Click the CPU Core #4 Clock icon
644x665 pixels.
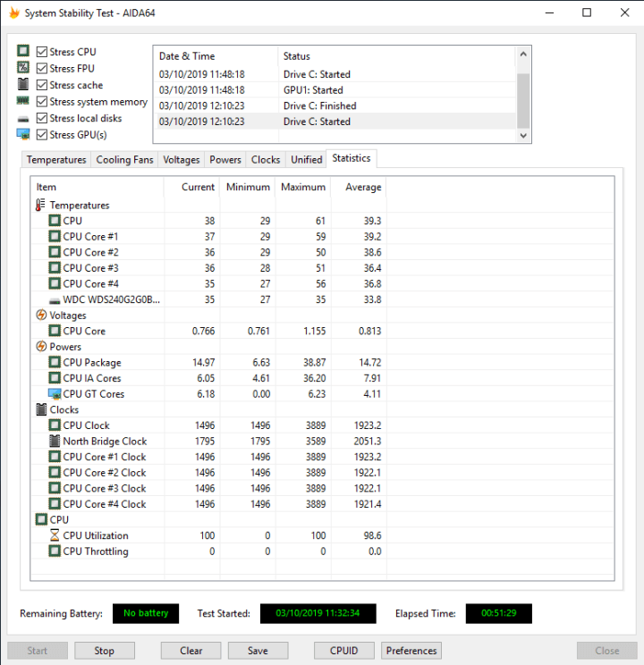point(55,504)
